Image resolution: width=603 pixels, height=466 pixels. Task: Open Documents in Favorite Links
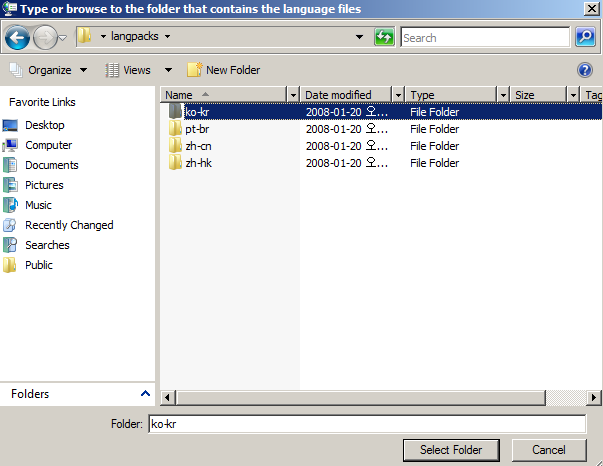coord(52,165)
